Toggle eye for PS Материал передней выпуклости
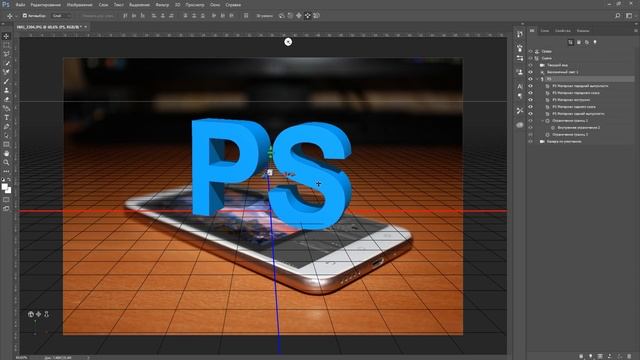The image size is (640, 360). [x=531, y=86]
